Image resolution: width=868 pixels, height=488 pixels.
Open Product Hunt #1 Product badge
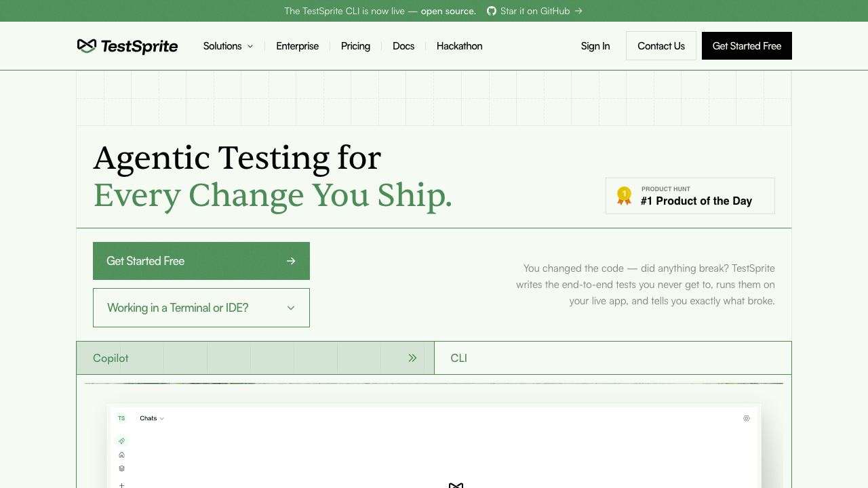coord(690,196)
